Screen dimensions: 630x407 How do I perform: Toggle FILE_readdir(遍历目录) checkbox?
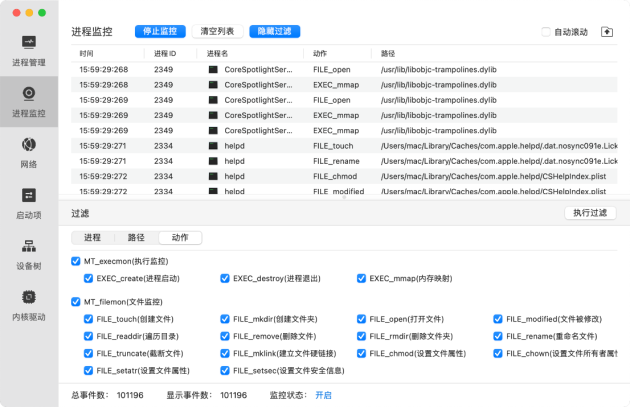[x=88, y=336]
